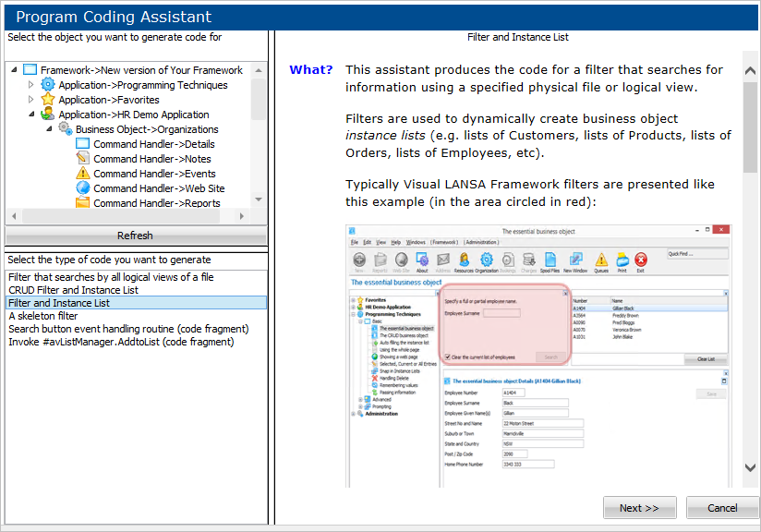The height and width of the screenshot is (532, 761).
Task: Select Application->Programming Techniques tree row
Action: tap(142, 85)
